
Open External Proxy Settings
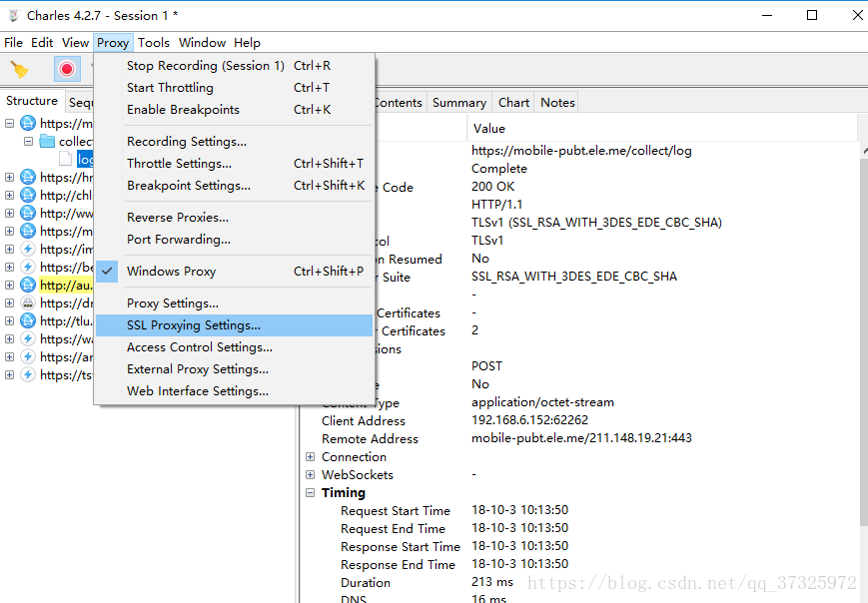click(234, 369)
